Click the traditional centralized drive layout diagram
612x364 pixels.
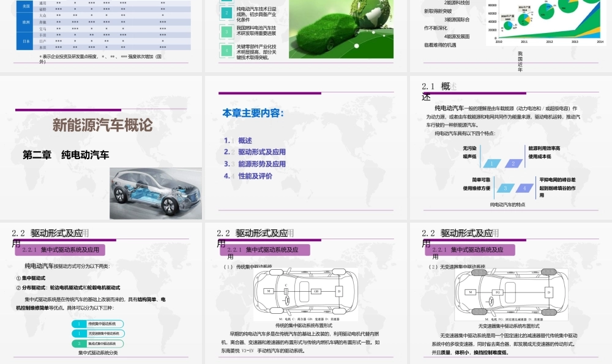click(305, 294)
